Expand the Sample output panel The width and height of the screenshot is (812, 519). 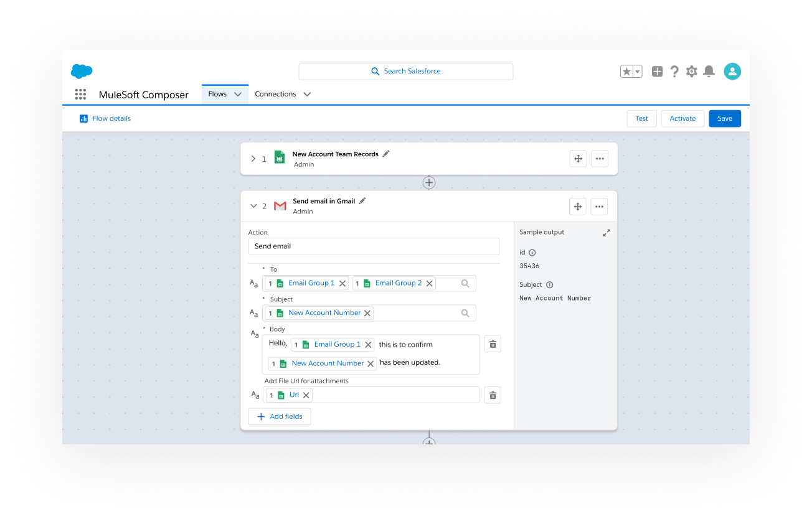pyautogui.click(x=607, y=233)
